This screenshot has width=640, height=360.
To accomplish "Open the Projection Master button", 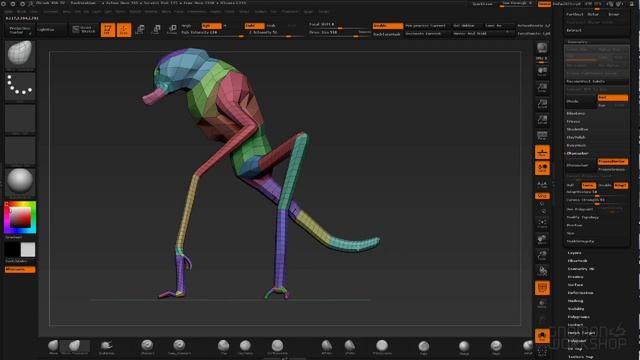I will click(x=20, y=30).
